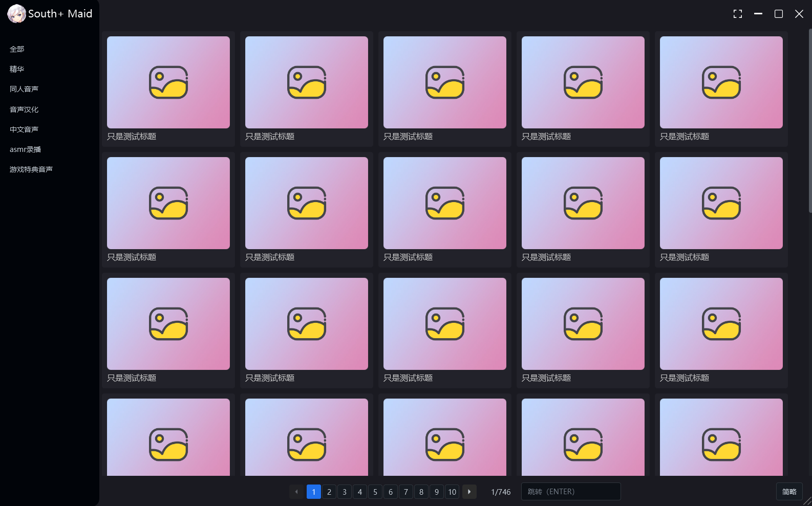
Task: Go to page 9
Action: pyautogui.click(x=437, y=492)
